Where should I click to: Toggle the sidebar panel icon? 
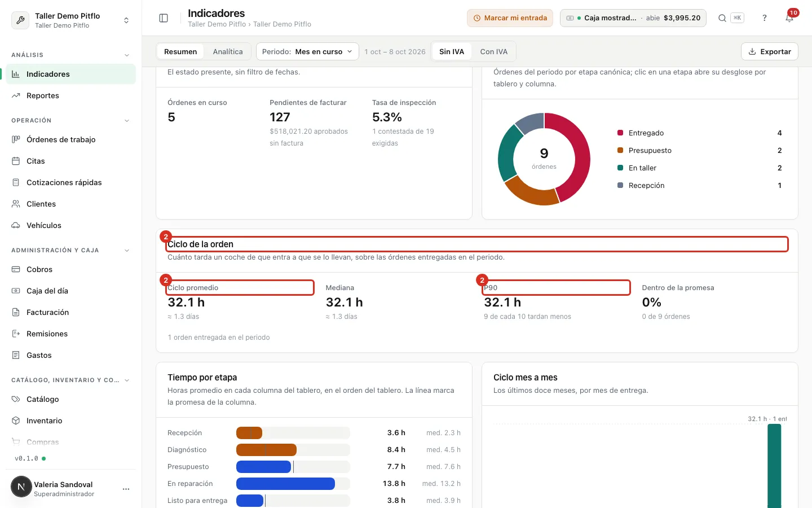point(164,18)
